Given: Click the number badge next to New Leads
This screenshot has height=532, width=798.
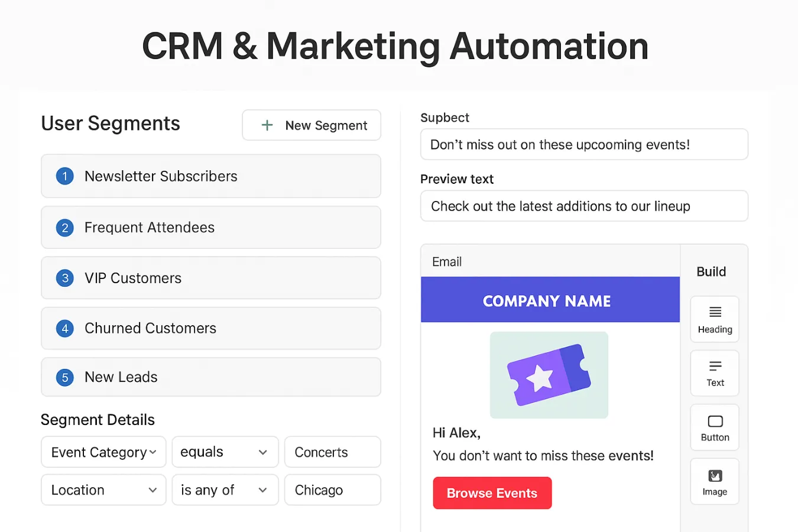Looking at the screenshot, I should [64, 377].
